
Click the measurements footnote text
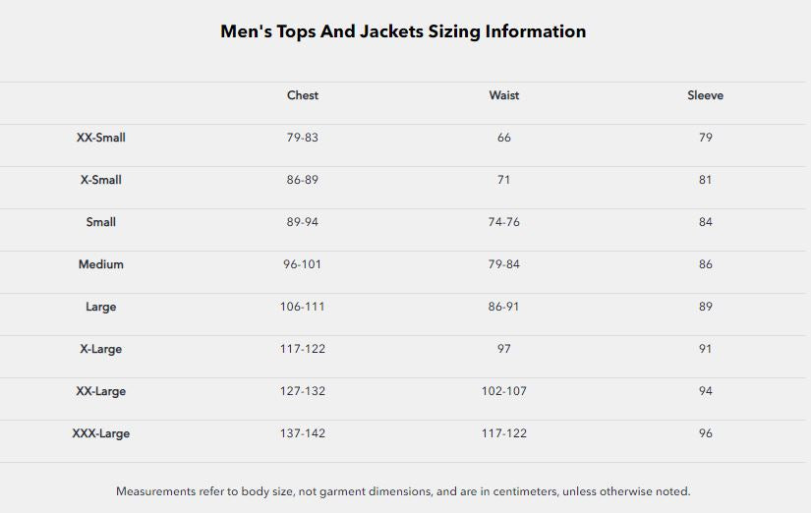(403, 490)
